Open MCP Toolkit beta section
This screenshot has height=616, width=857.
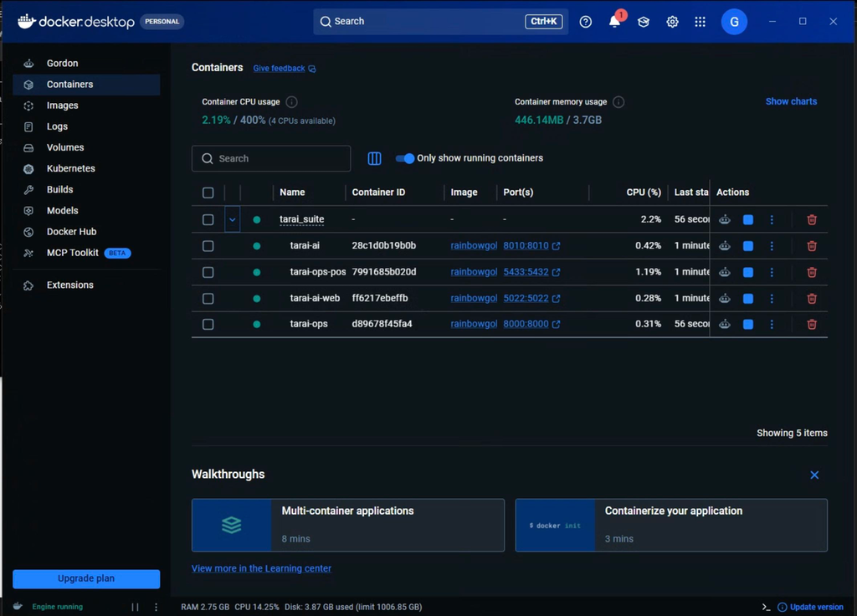pyautogui.click(x=86, y=253)
